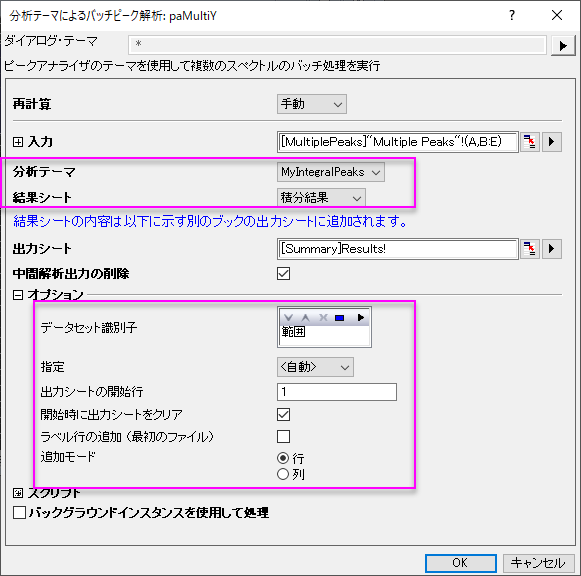The image size is (581, 576).
Task: Open the output sheet arrow flyout button
Action: tap(552, 249)
